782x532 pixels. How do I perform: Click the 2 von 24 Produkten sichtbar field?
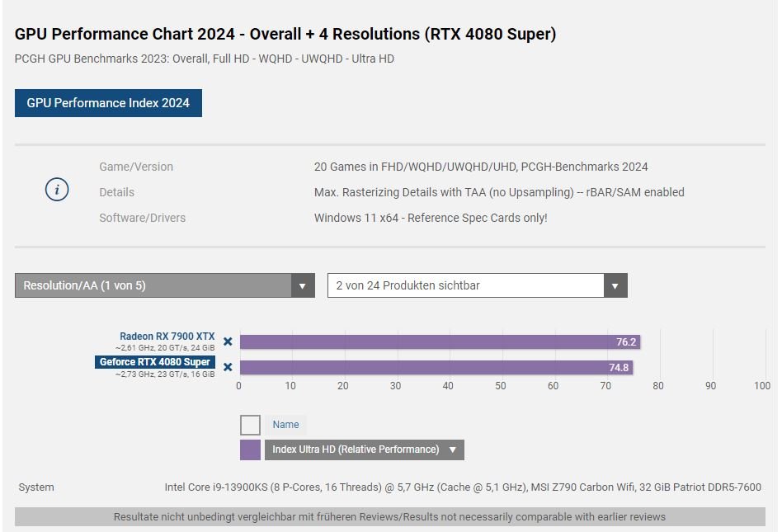[x=466, y=285]
